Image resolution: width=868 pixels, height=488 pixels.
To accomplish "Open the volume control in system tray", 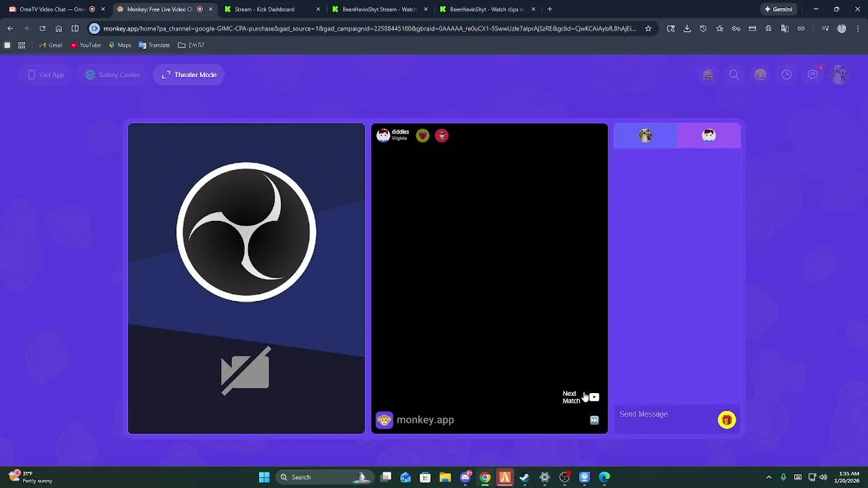I will pos(823,477).
